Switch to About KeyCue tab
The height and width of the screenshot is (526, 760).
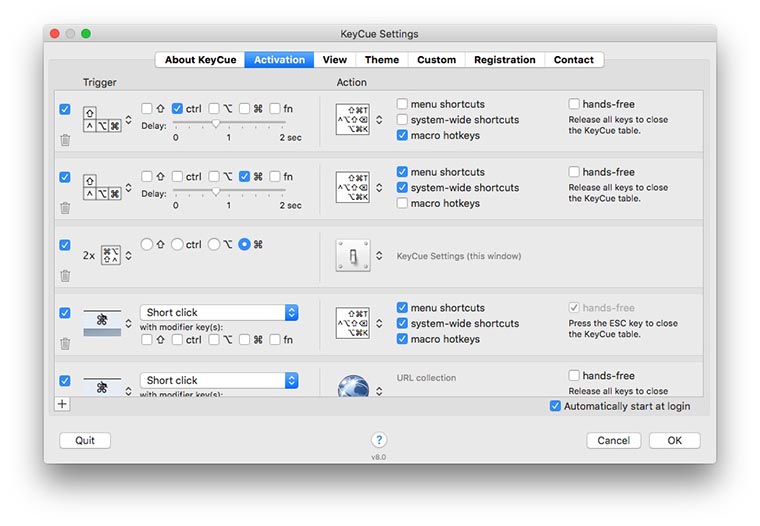[200, 60]
